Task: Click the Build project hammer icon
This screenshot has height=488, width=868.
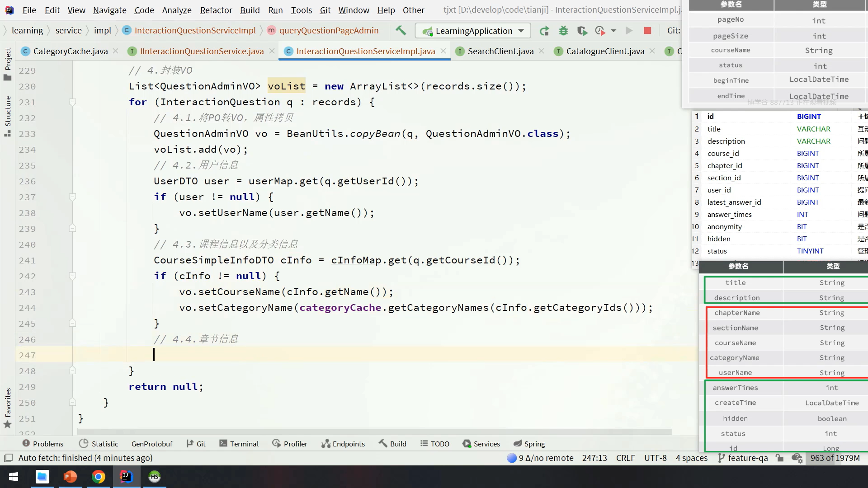Action: (401, 31)
